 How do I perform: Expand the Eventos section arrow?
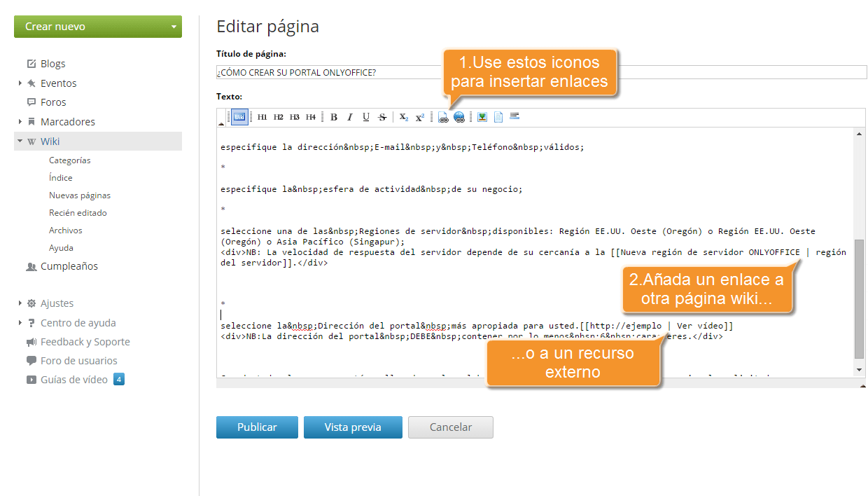coord(20,83)
